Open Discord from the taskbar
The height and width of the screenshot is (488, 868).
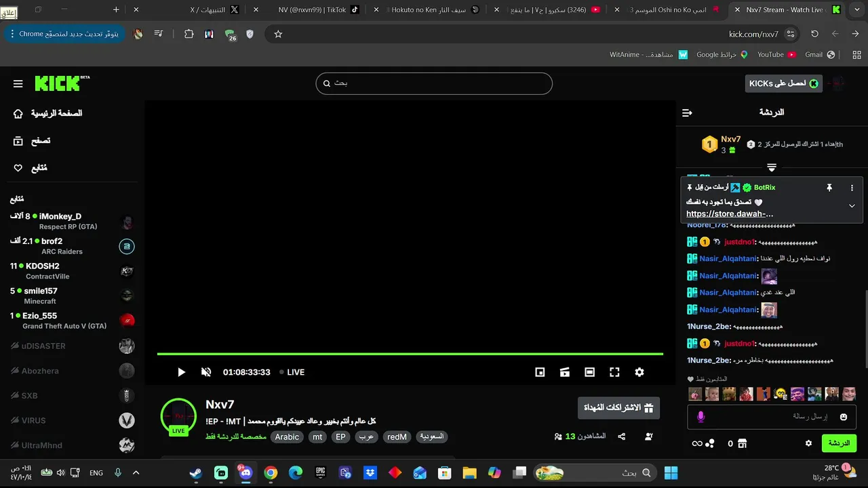[245, 472]
